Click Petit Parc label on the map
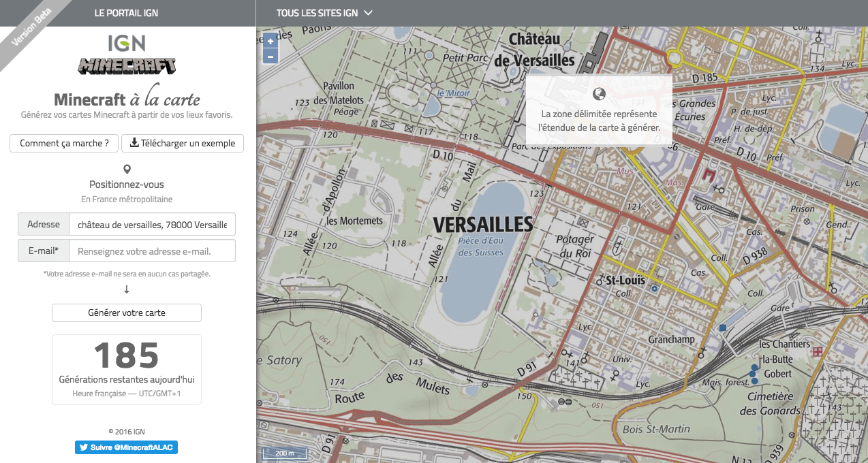Screen dimensions: 868x463 465,59
